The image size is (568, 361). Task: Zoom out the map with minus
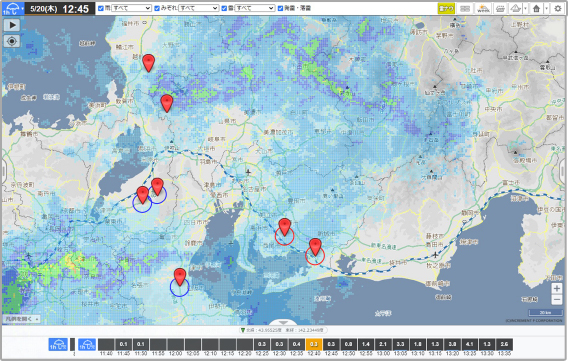557,299
